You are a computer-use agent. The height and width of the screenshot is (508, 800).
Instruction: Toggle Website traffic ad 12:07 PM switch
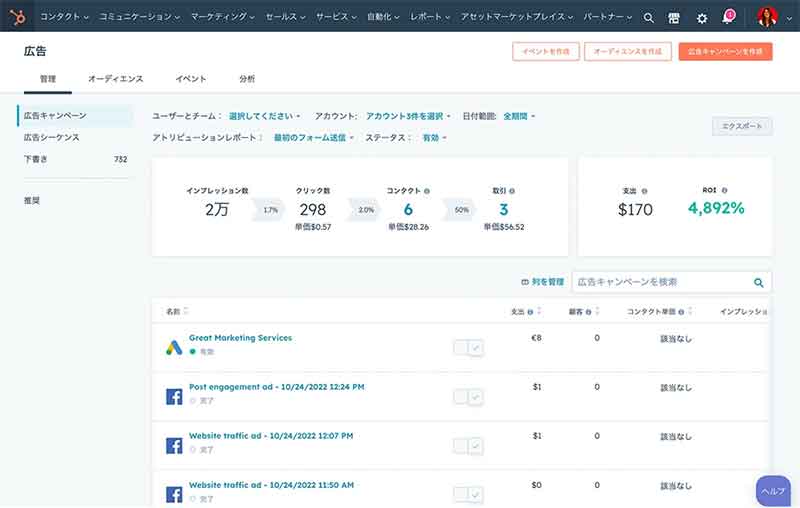[468, 446]
